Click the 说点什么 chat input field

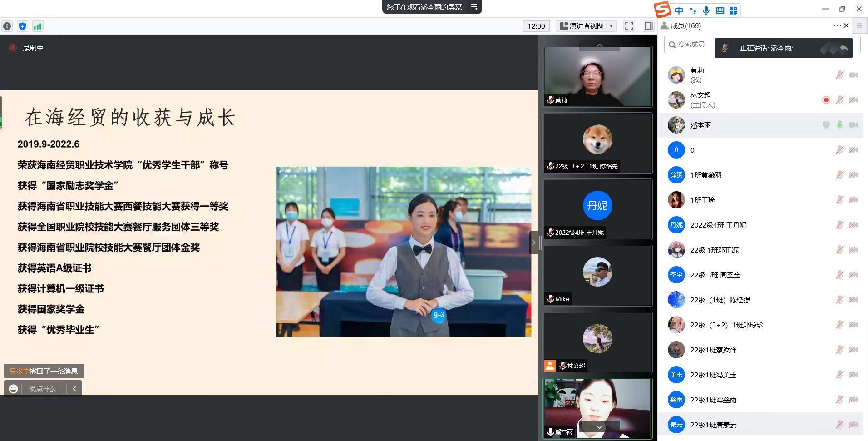click(x=44, y=389)
